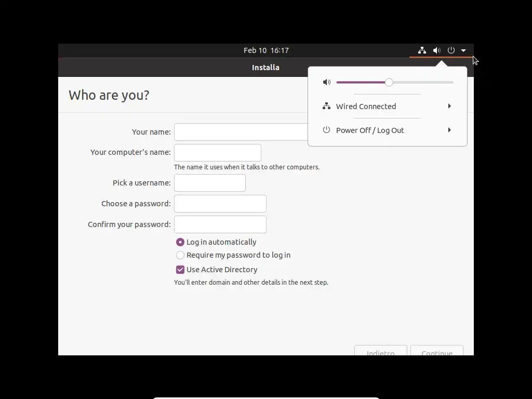
Task: Expand the Power Off / Log Out submenu arrow
Action: 449,130
